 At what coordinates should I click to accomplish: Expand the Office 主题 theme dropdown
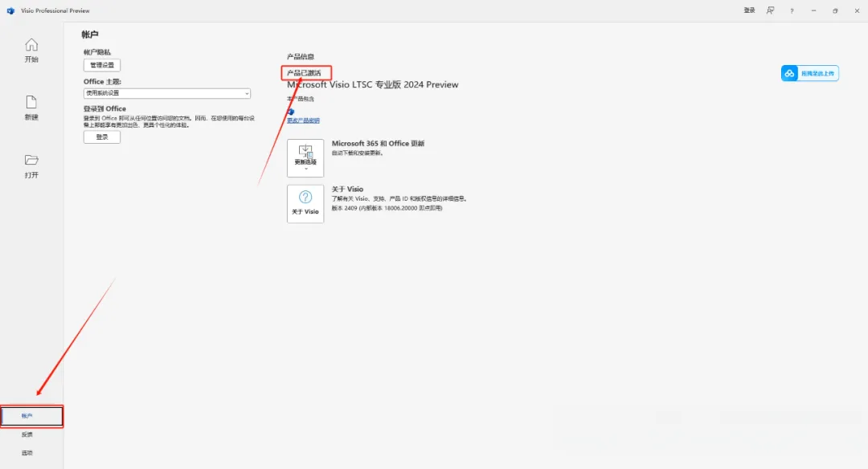[x=166, y=93]
